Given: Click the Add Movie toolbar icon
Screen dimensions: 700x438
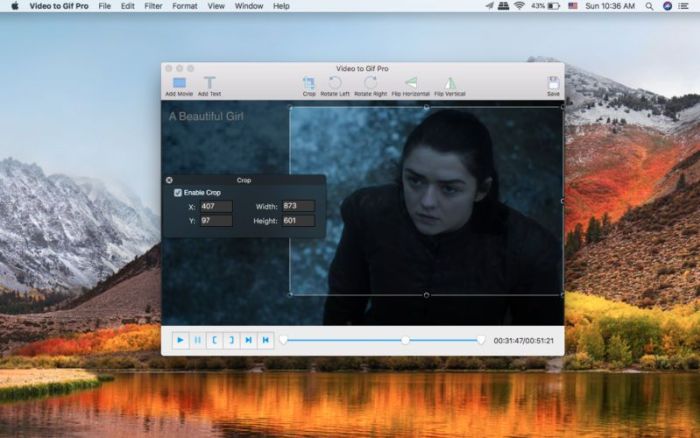Looking at the screenshot, I should 179,84.
